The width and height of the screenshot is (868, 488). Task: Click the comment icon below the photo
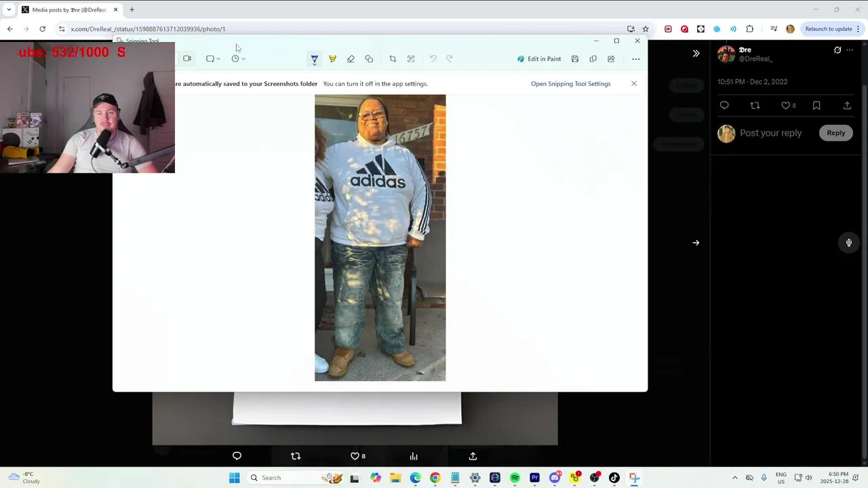(x=237, y=456)
